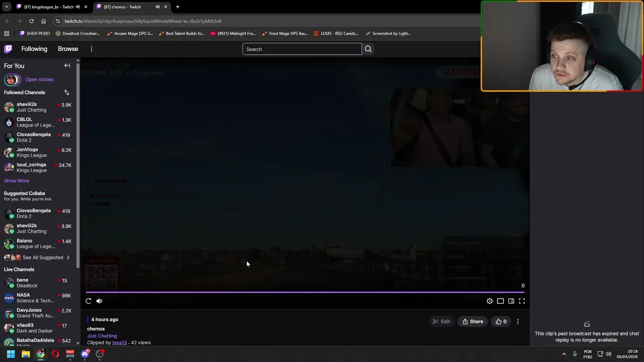Open the Midnight Fro... YouTube bookmark
Viewport: 644px width, 362px height.
(x=233, y=33)
